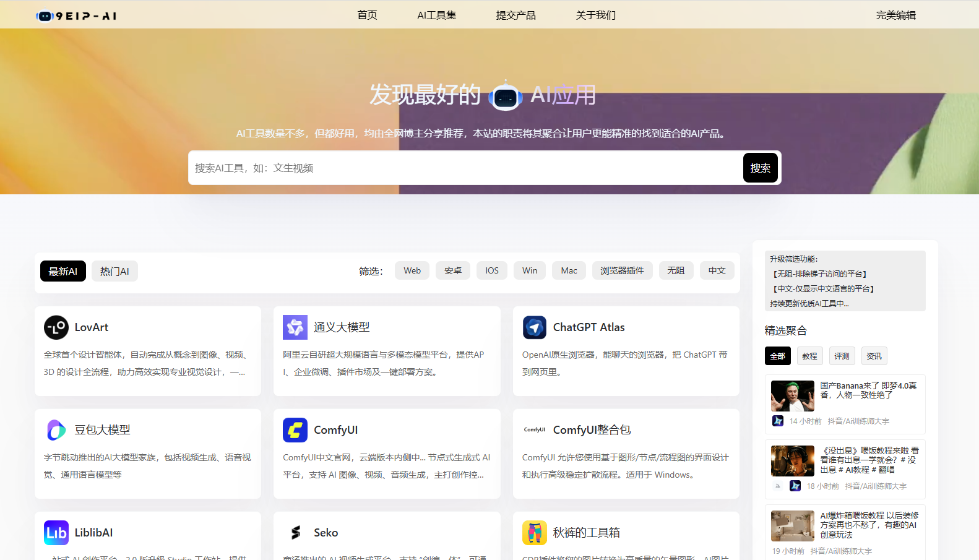Image resolution: width=979 pixels, height=560 pixels.
Task: Toggle the Web filter
Action: (412, 270)
